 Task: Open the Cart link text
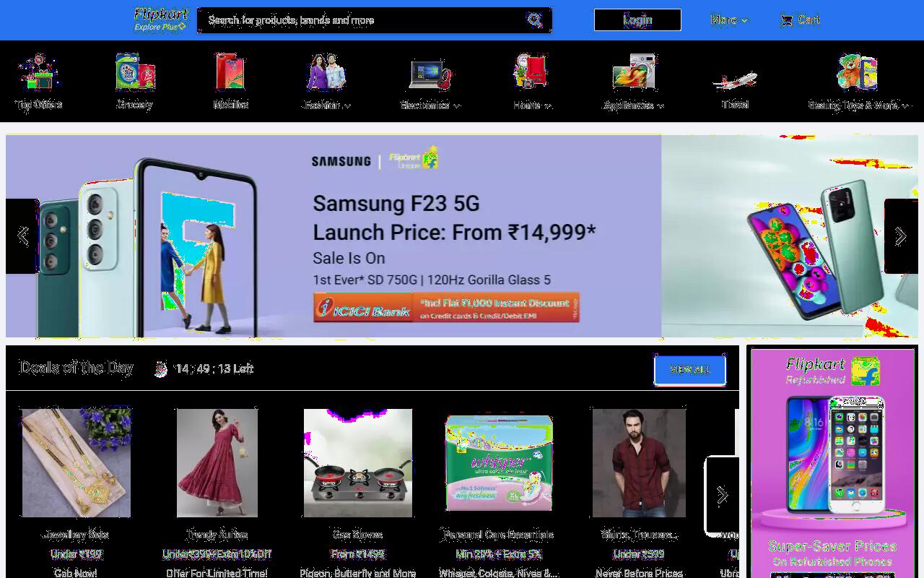[x=808, y=20]
